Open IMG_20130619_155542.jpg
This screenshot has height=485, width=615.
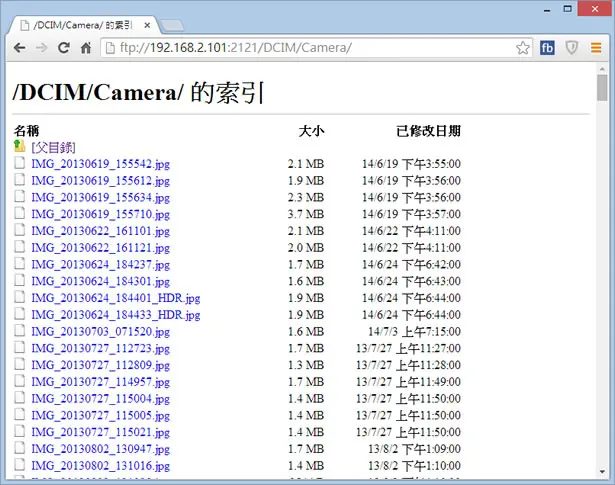click(x=100, y=164)
